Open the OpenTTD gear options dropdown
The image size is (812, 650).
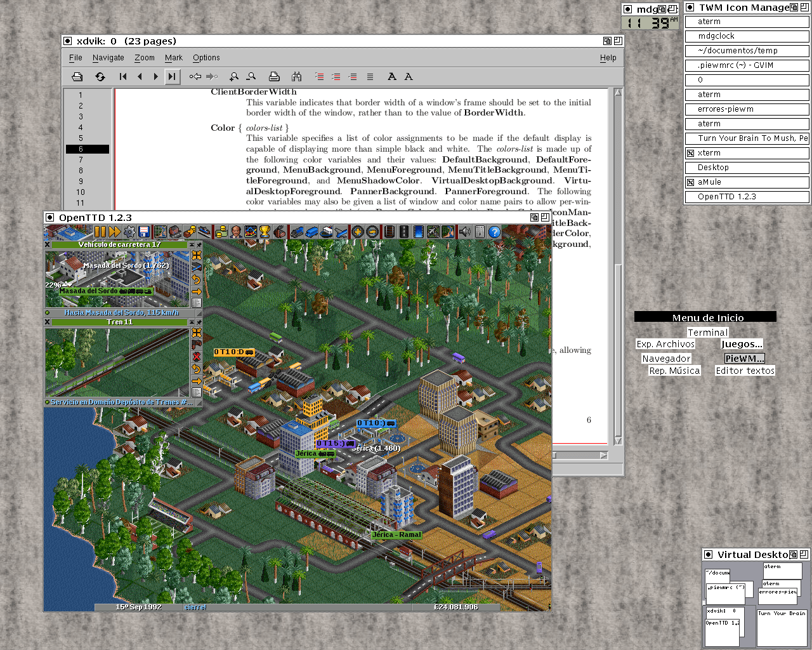129,232
